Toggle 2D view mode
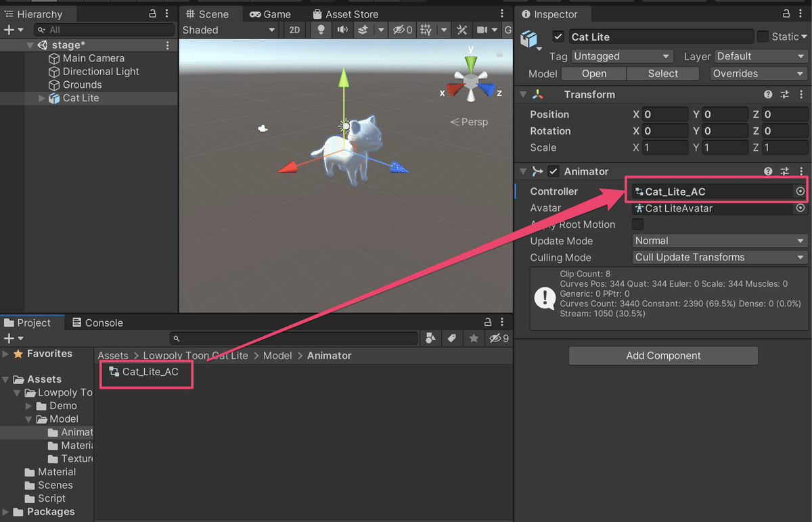812x522 pixels. pos(294,30)
